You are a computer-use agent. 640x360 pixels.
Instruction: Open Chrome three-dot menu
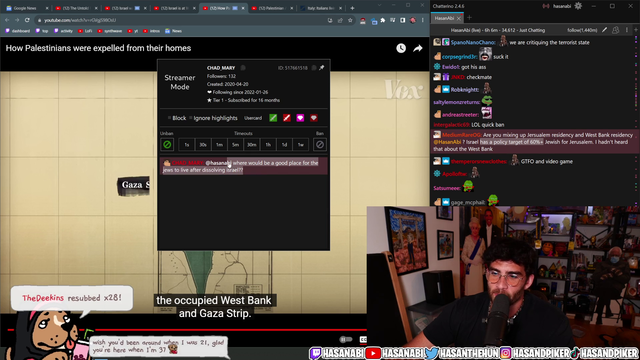tap(423, 20)
